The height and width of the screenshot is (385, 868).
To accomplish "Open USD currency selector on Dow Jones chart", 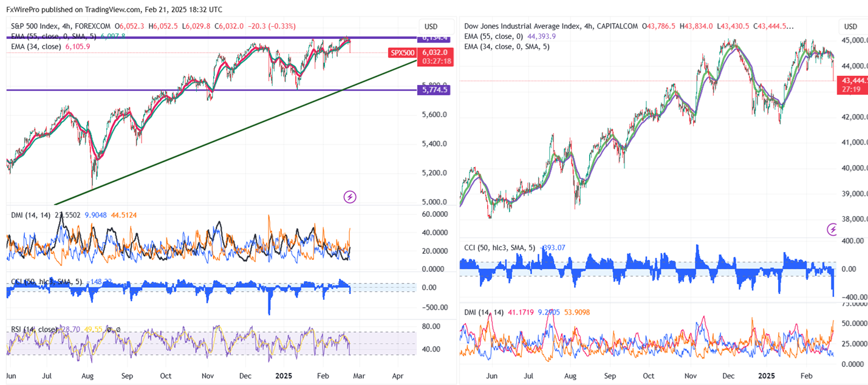I will click(x=852, y=27).
